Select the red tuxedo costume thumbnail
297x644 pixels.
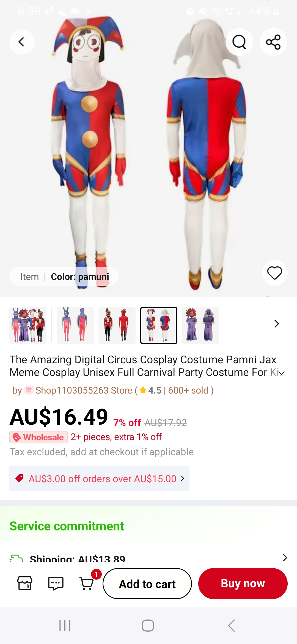[x=117, y=325]
